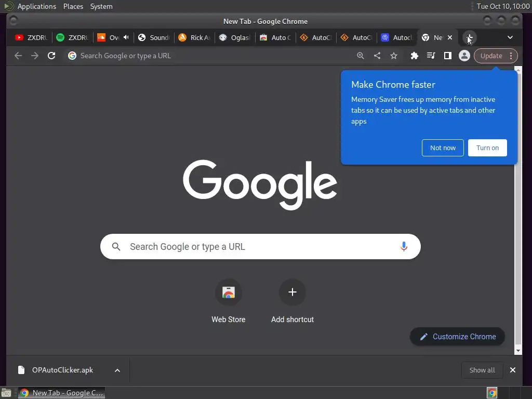
Task: Bookmark this tab with star icon
Action: coord(394,56)
